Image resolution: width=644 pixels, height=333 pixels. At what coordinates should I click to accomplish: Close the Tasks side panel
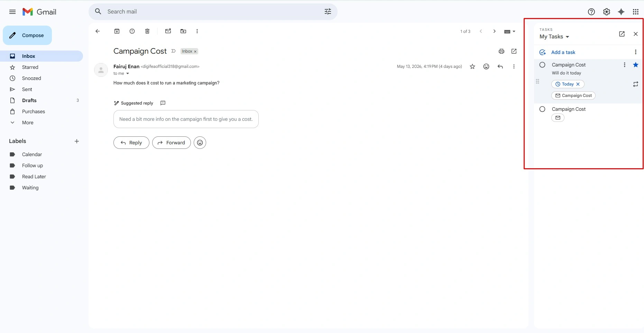point(636,34)
